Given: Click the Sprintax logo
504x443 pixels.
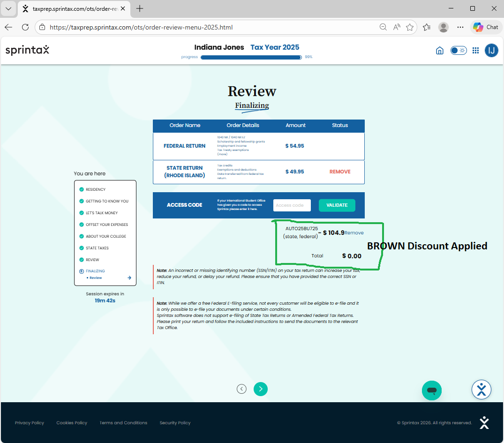Looking at the screenshot, I should 27,50.
